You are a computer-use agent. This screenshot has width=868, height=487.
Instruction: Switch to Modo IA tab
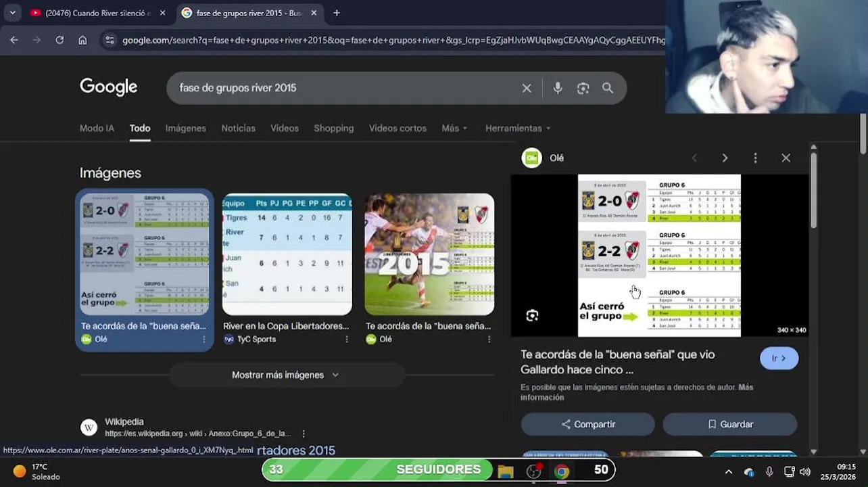[97, 128]
